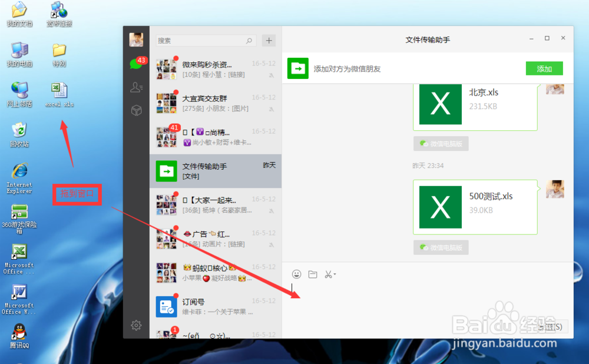Select the 特别 folder on desktop
Image resolution: width=589 pixels, height=364 pixels.
point(59,54)
